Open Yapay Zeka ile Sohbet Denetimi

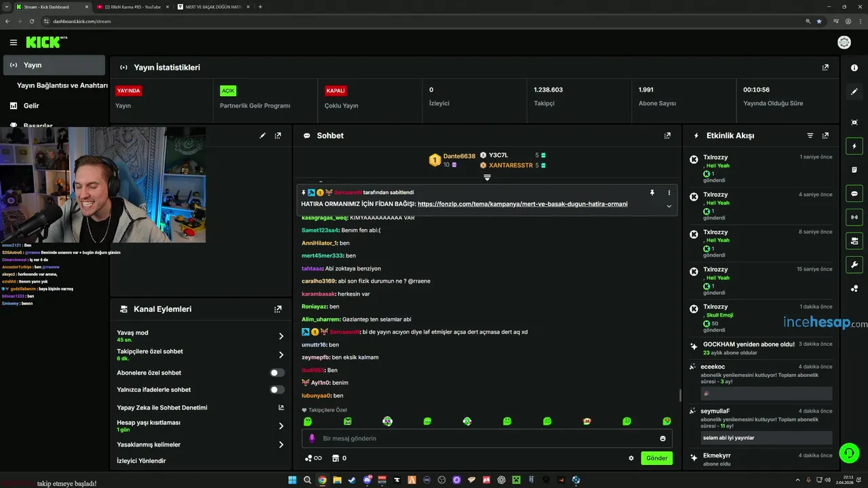coord(201,407)
